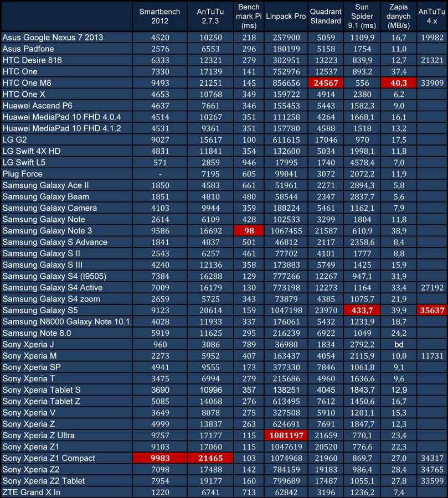This screenshot has height=498, width=448.
Task: Click the "HTC Desire 816" row name
Action: tap(32, 60)
